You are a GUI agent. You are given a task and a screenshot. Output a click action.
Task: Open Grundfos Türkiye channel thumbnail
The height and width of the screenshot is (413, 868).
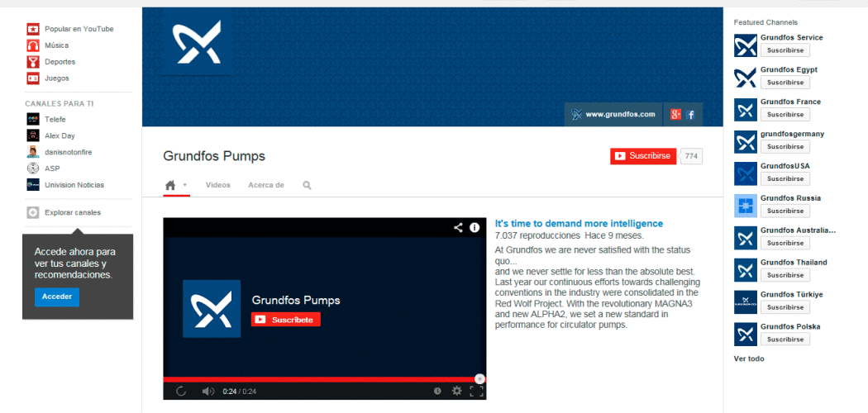point(745,302)
